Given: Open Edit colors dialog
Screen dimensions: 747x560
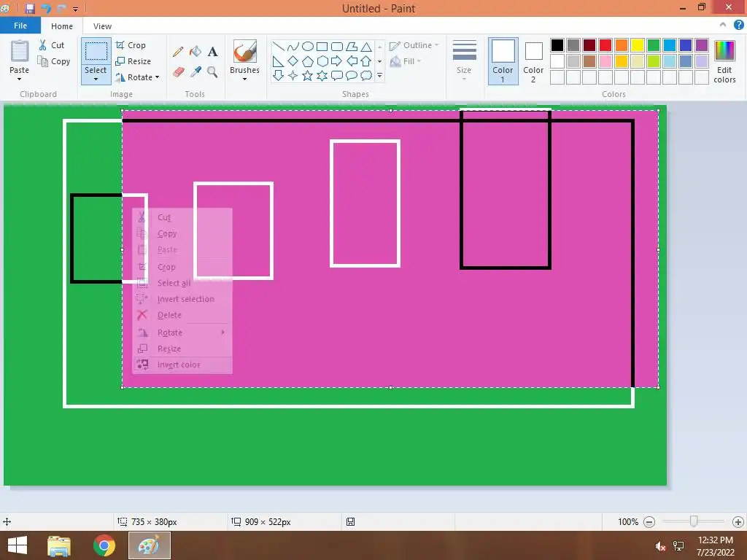Looking at the screenshot, I should [x=724, y=61].
